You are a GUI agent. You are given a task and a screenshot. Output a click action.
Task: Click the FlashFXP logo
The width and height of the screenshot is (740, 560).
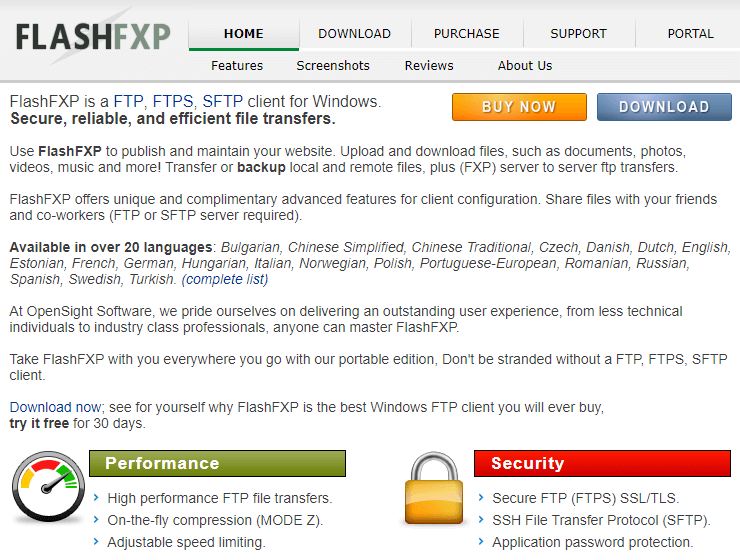93,37
